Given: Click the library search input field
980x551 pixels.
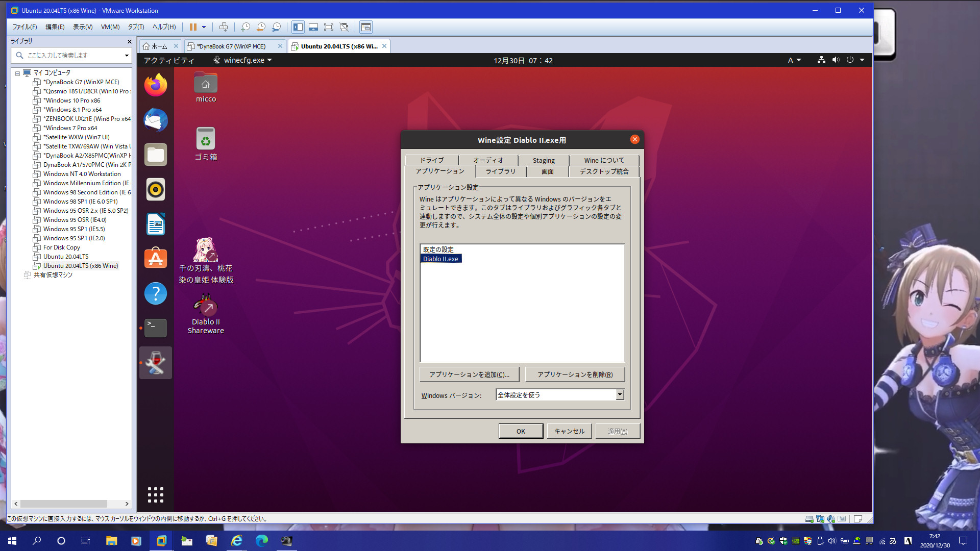Looking at the screenshot, I should [x=71, y=55].
